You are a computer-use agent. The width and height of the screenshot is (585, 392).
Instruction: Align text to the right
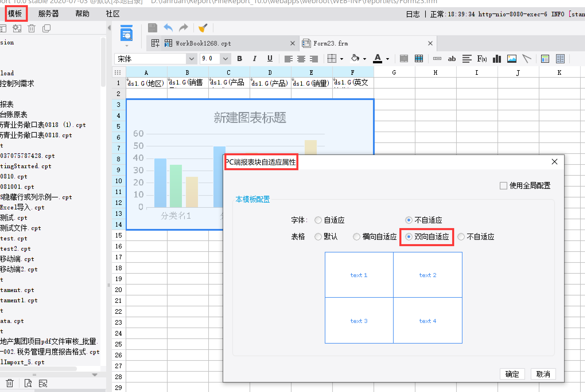tap(314, 59)
